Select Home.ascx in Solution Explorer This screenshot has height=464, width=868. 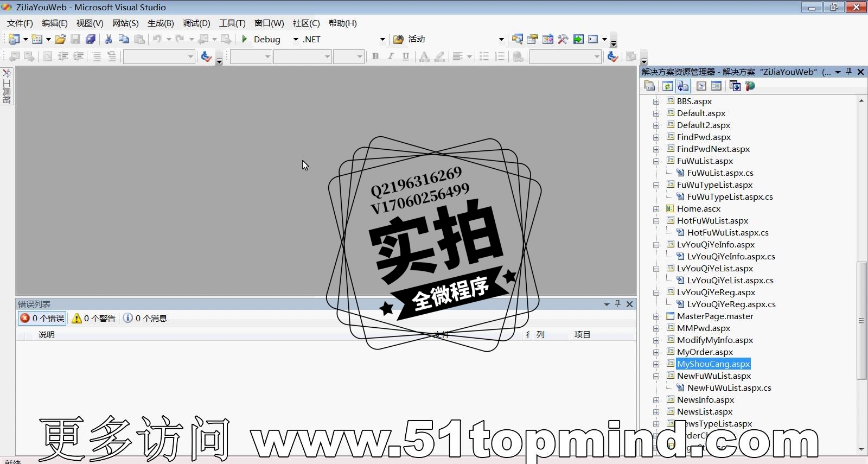pos(699,209)
